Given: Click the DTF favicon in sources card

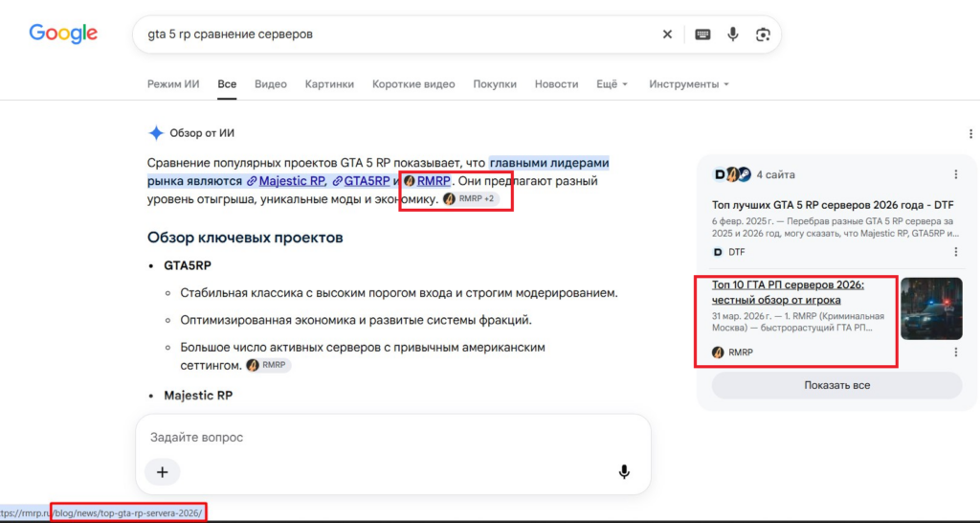Looking at the screenshot, I should click(718, 252).
